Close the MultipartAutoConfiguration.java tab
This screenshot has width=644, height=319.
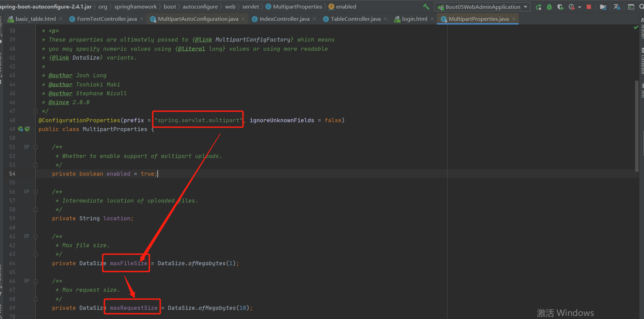[x=243, y=19]
